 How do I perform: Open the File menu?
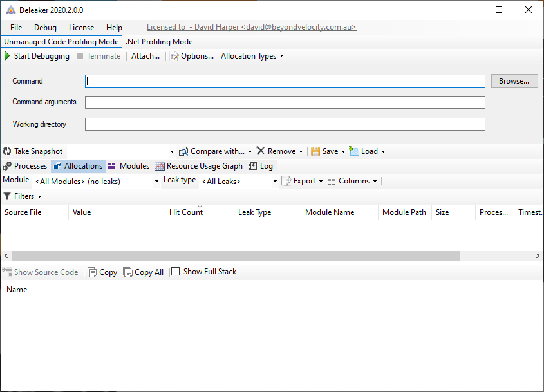click(x=16, y=28)
